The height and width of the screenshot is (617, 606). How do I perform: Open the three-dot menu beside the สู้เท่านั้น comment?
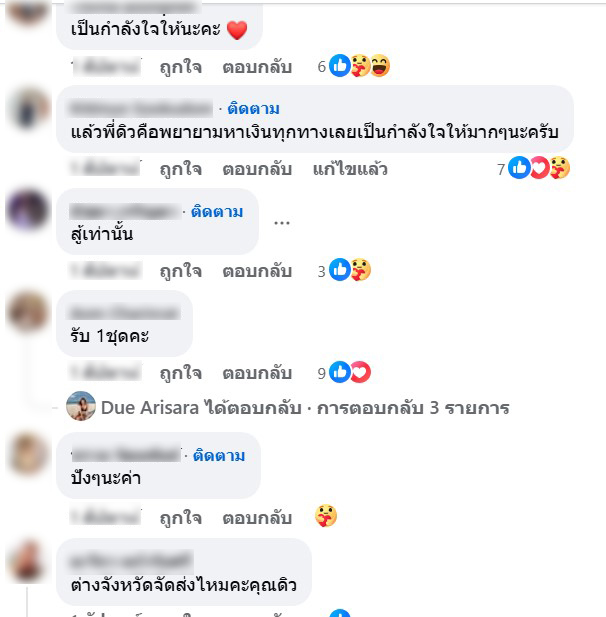tap(282, 223)
